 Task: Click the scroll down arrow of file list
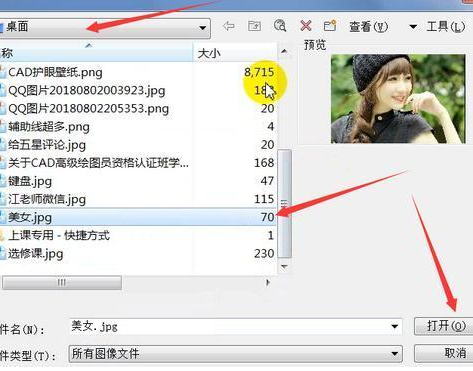(x=284, y=267)
